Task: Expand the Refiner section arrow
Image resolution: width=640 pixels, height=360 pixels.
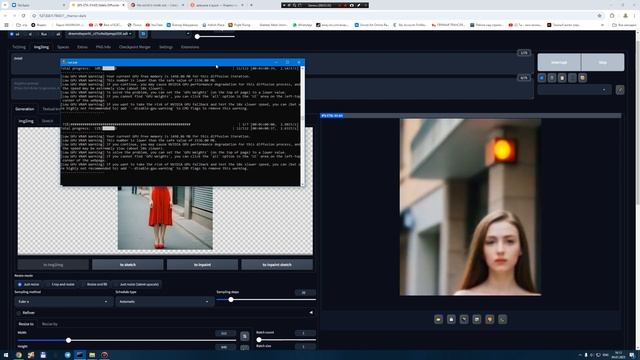Action: (x=311, y=313)
